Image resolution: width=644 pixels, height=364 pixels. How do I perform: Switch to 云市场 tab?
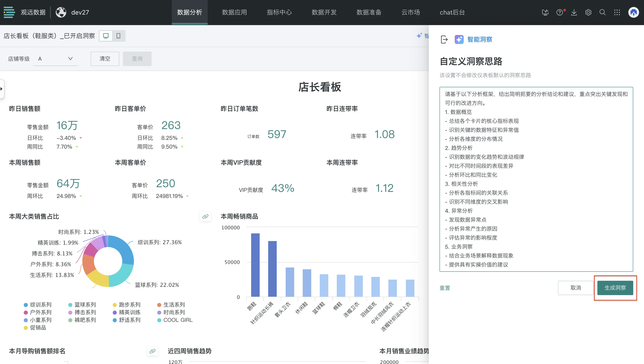pos(411,12)
